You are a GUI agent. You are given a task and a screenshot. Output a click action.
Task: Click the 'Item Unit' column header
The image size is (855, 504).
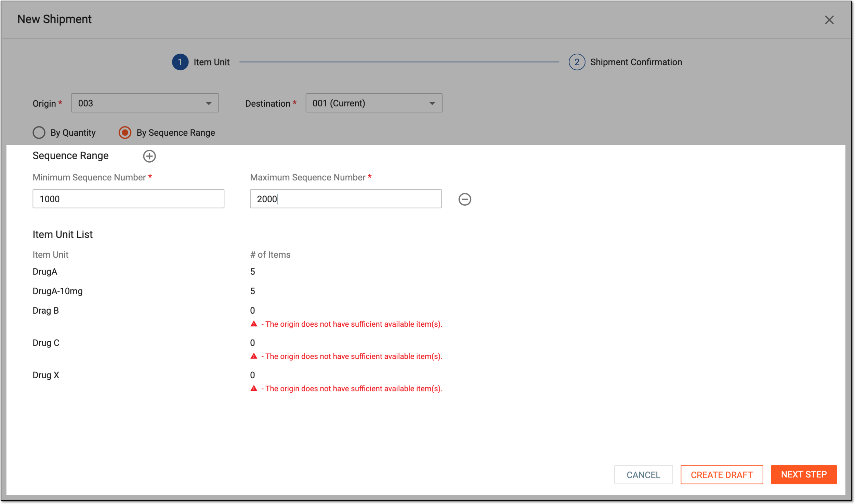pyautogui.click(x=51, y=255)
